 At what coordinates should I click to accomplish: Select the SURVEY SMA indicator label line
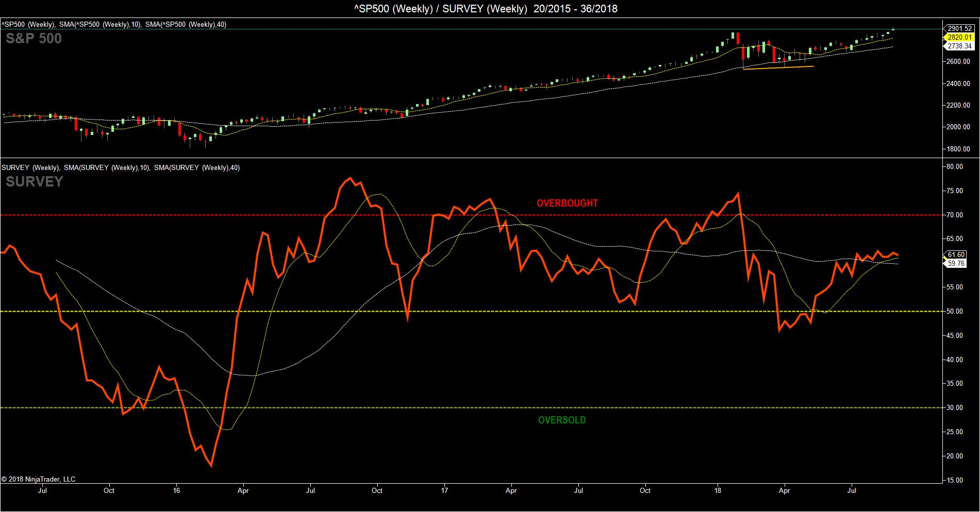click(x=121, y=168)
